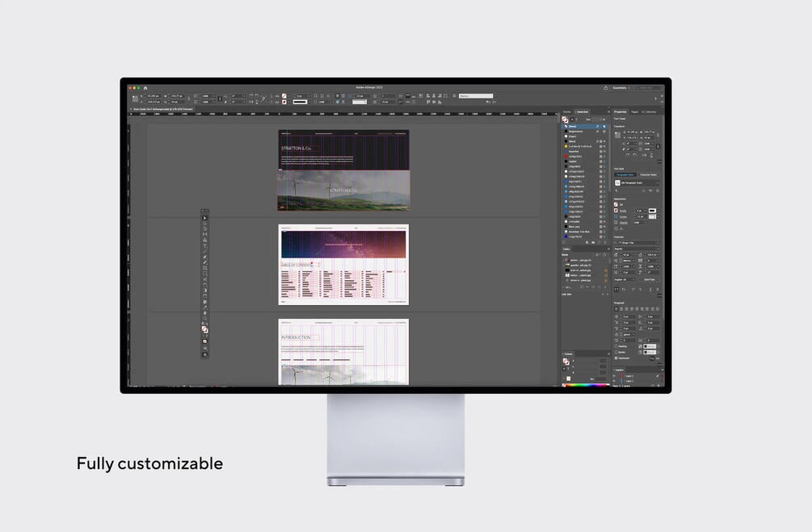Select the [Paper] swatch row

[584, 136]
